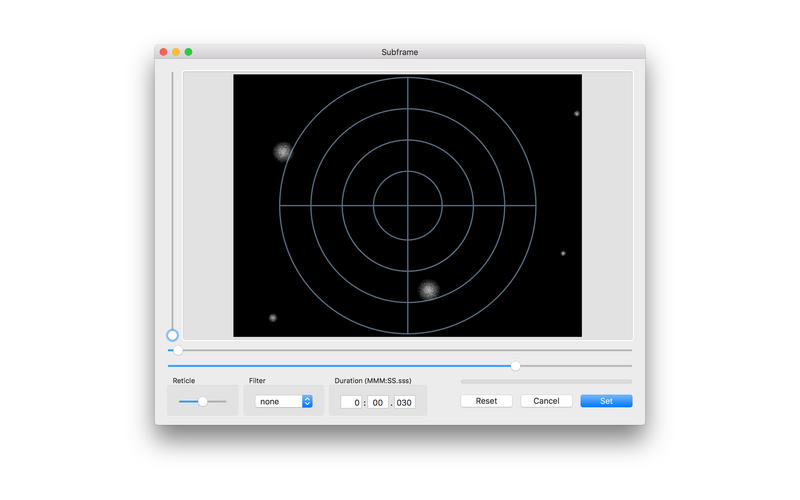The image size is (800, 500).
Task: Click the faint star at bottom-left of image
Action: [x=272, y=318]
